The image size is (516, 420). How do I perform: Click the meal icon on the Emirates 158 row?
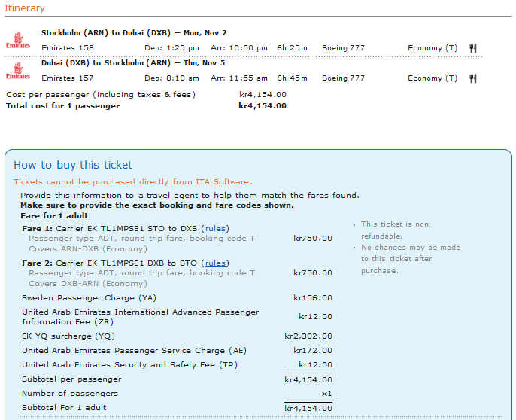473,48
